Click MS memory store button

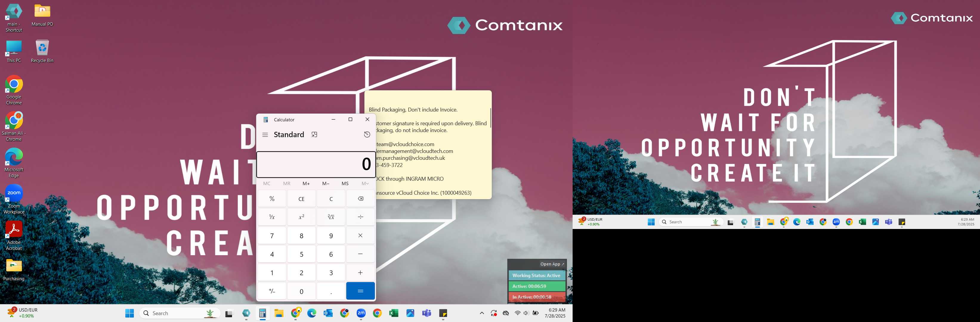(x=345, y=183)
